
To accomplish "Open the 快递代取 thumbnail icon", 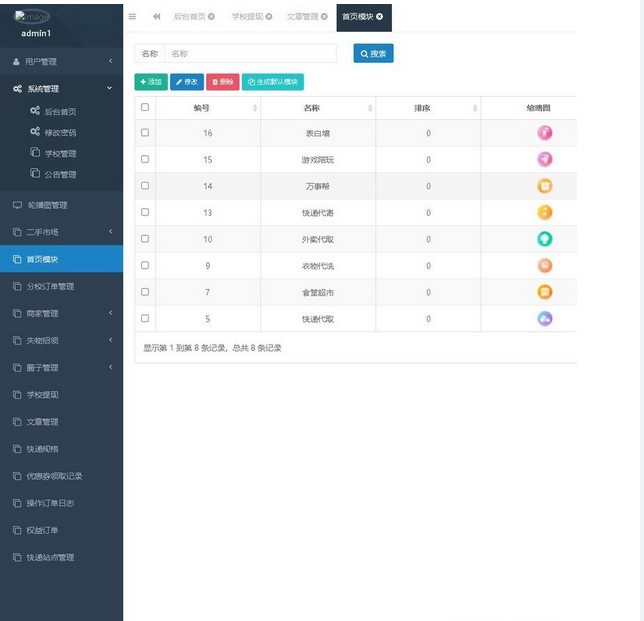I will coord(545,318).
